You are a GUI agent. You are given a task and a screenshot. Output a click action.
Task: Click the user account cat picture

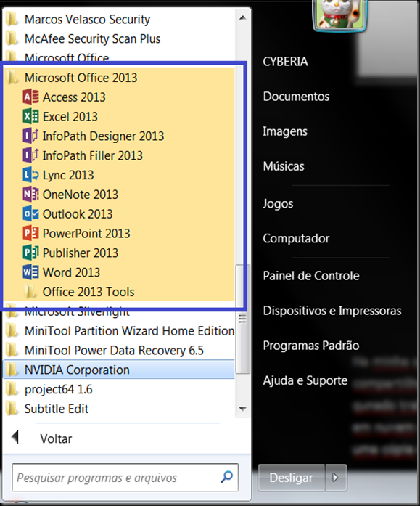pos(339,15)
